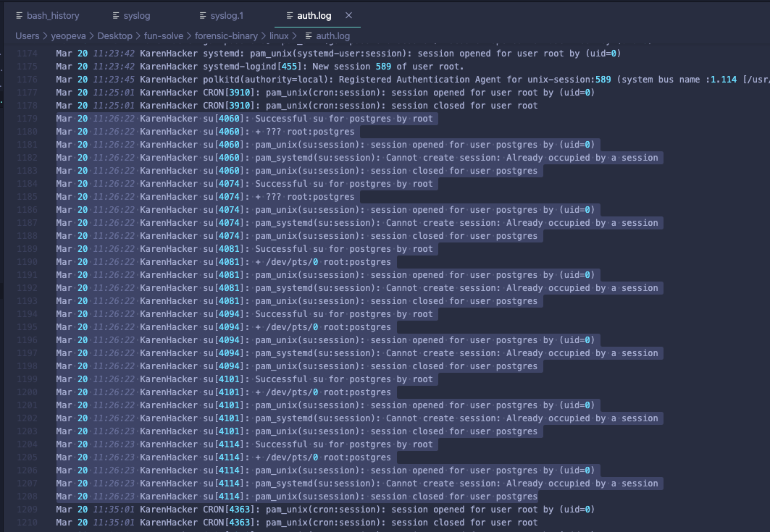Click 'CRON[3910]' on line 1177
Viewport: 770px width, 532px height.
230,92
